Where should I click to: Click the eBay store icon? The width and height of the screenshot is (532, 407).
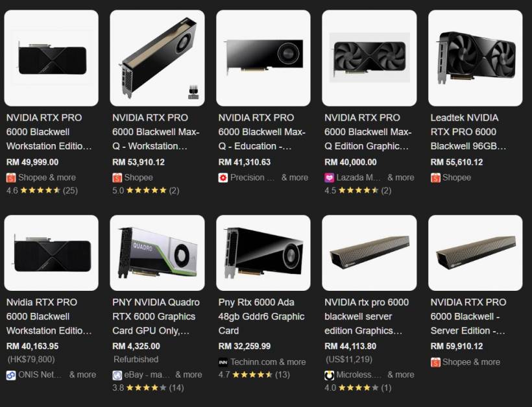click(x=117, y=375)
